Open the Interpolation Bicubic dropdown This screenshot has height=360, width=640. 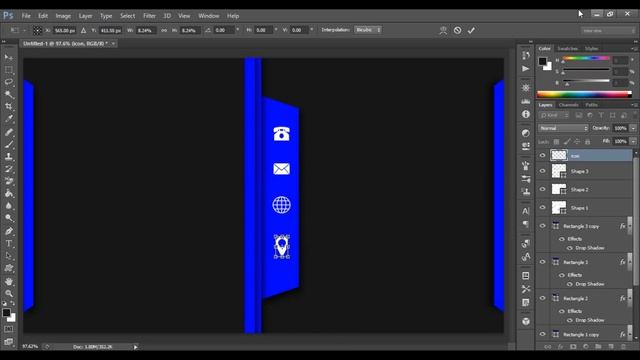pyautogui.click(x=368, y=30)
